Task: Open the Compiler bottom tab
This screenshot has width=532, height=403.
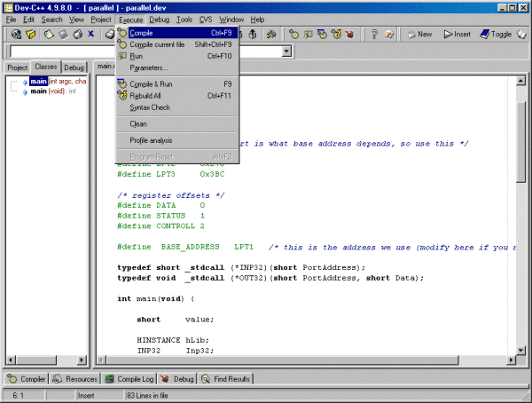Action: coord(27,379)
